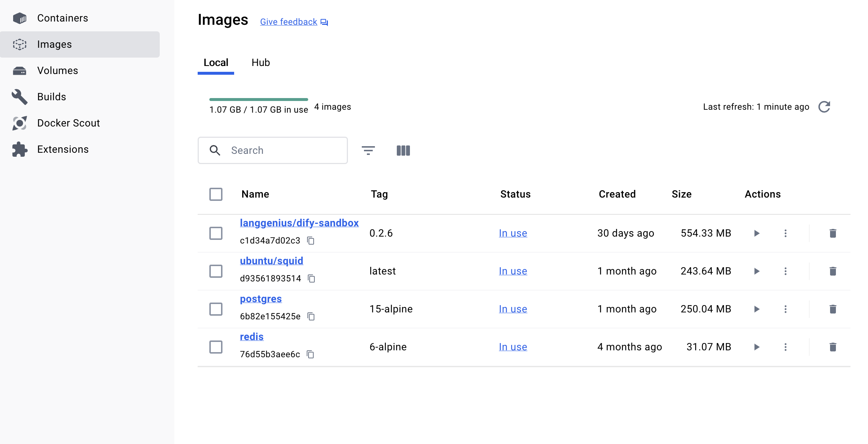Sort images by Status column
The height and width of the screenshot is (444, 868).
tap(515, 194)
